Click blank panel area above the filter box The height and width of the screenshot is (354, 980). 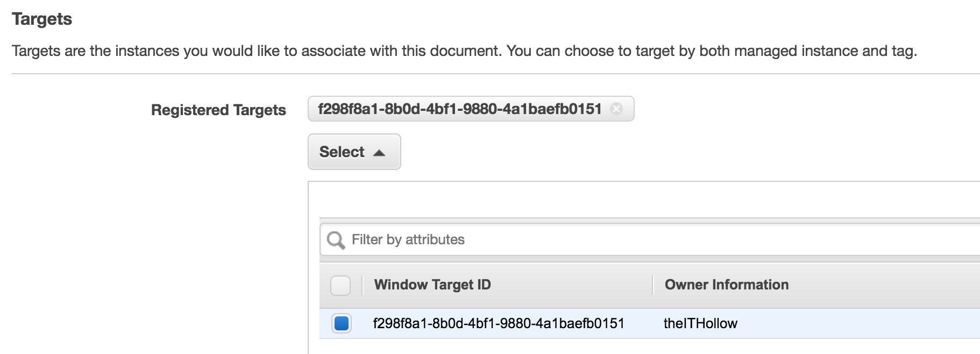click(x=645, y=200)
